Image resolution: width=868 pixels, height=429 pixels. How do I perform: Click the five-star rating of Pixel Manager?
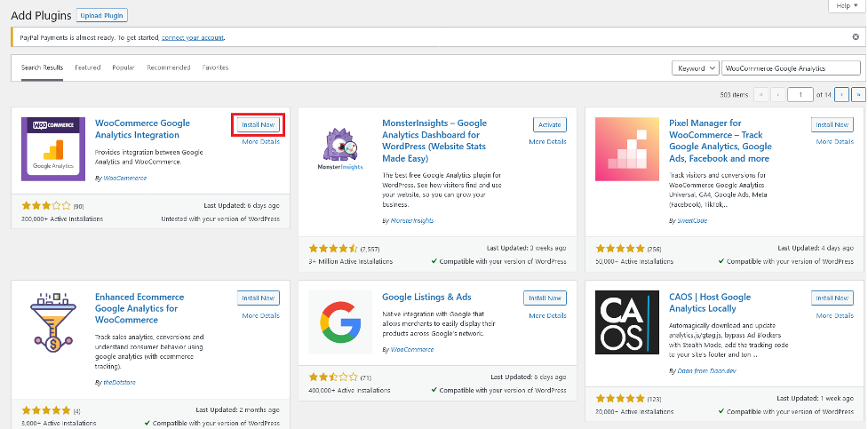click(x=620, y=248)
